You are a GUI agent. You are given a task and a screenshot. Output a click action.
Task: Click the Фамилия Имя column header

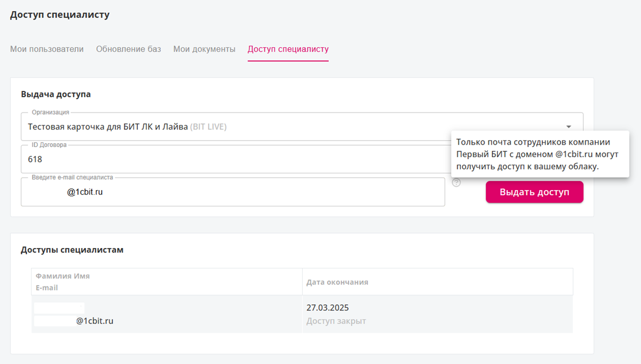click(62, 276)
